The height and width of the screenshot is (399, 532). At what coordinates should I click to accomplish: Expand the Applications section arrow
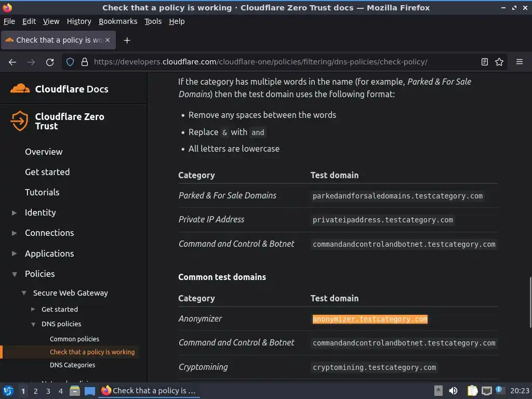(x=14, y=254)
